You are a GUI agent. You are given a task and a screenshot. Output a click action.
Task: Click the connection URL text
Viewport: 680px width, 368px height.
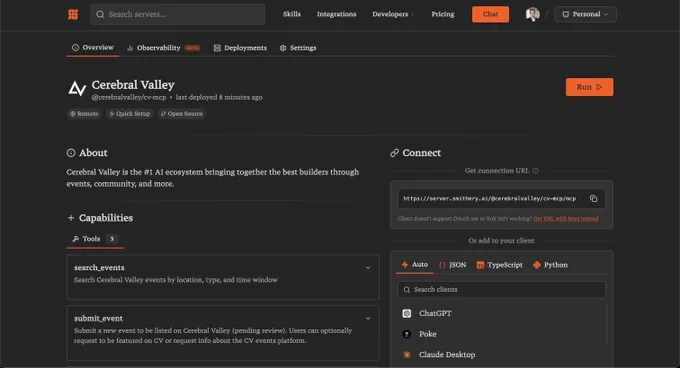coord(490,199)
